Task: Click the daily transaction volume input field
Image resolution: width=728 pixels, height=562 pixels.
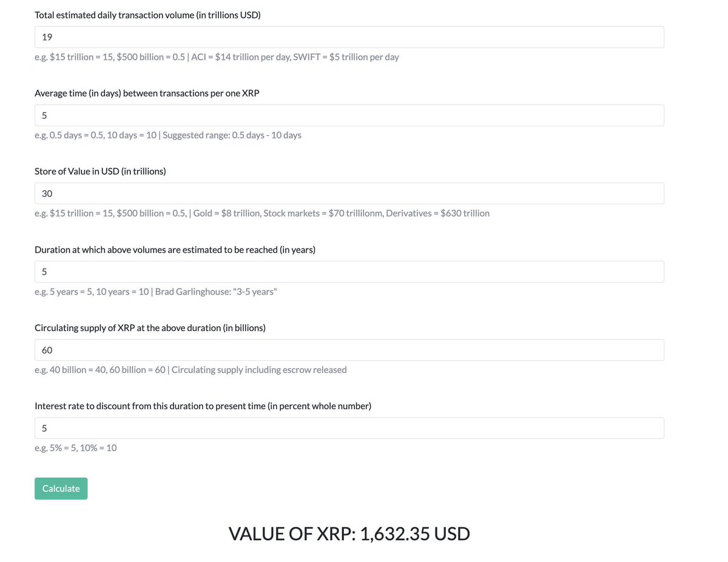Action: click(349, 37)
